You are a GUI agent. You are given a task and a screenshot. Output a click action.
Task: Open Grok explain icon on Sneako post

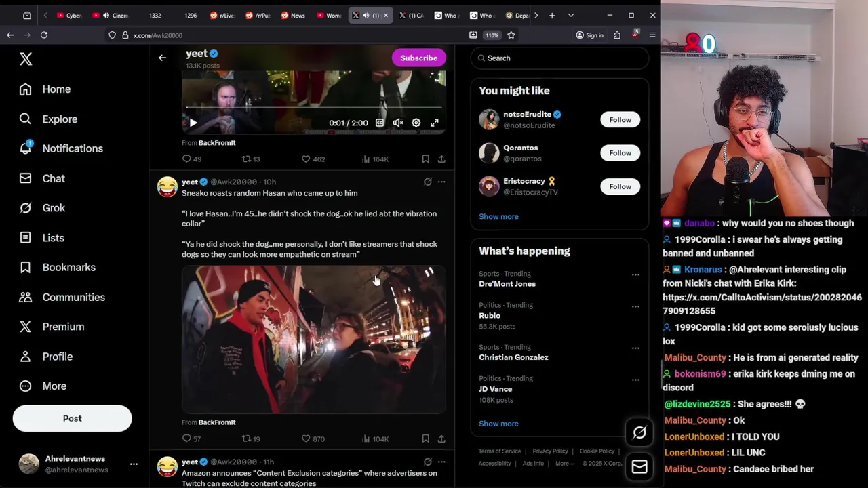(428, 182)
